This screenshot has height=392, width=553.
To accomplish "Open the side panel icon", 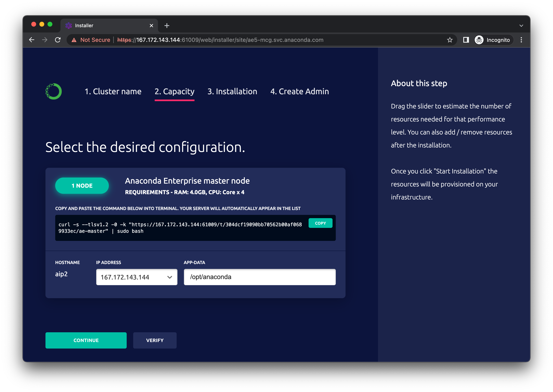I will 466,40.
